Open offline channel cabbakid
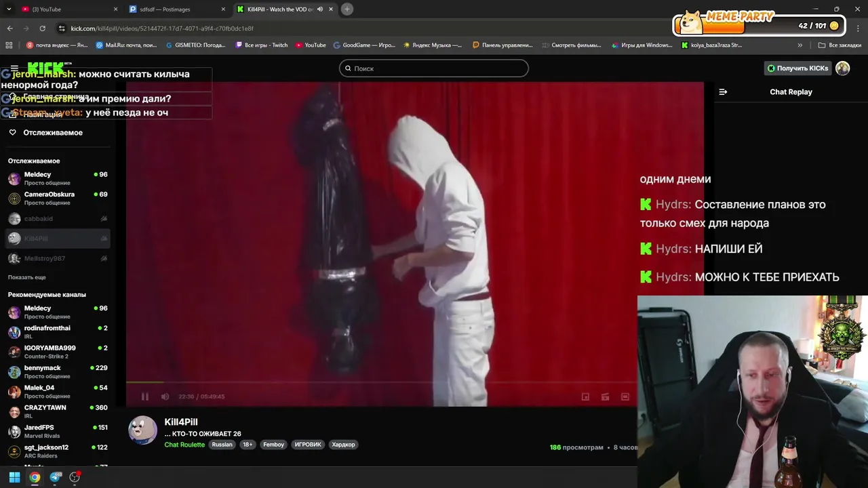This screenshot has width=868, height=488. pyautogui.click(x=58, y=218)
